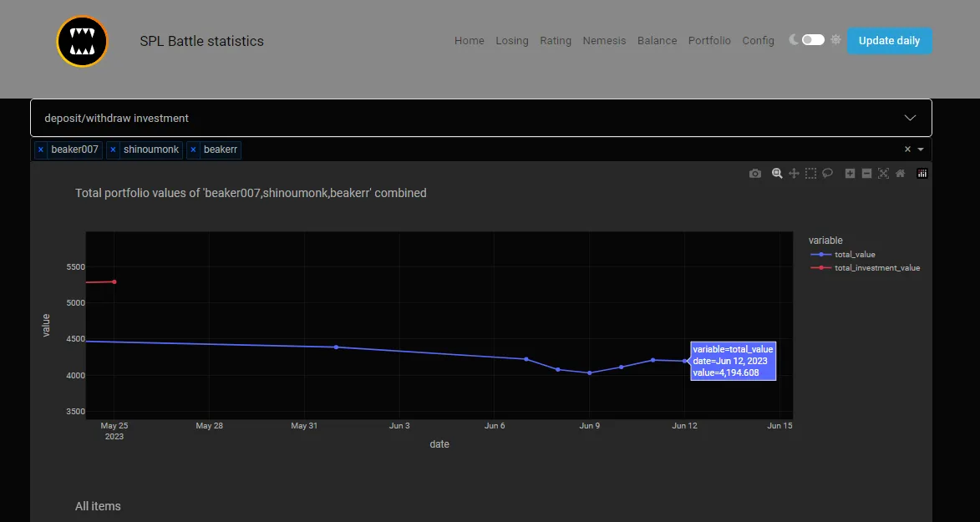Click the 'variable' legend title
The image size is (980, 522).
tap(825, 240)
